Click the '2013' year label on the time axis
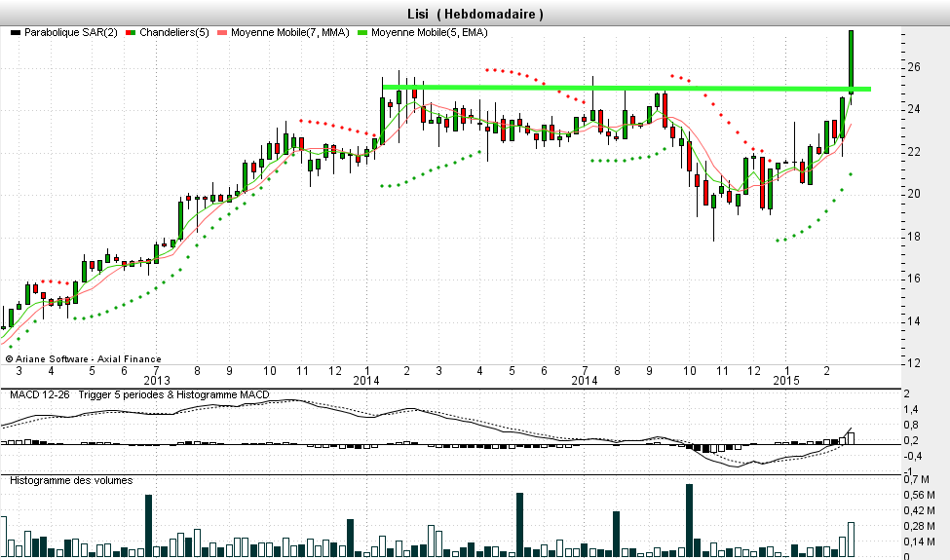The width and height of the screenshot is (950, 560). click(157, 381)
